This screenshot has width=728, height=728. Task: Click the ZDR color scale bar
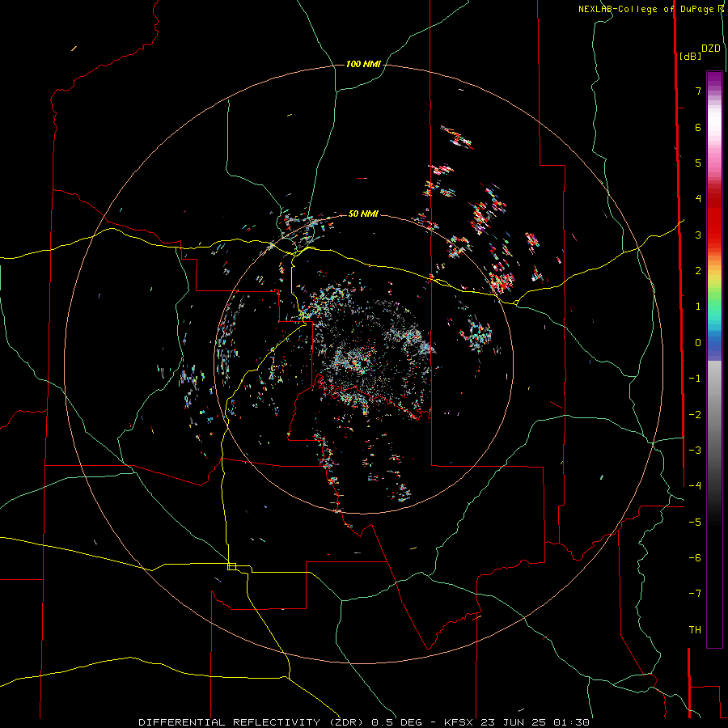(714, 359)
